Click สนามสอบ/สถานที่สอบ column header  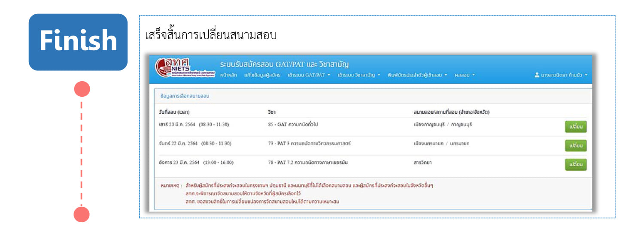point(452,112)
